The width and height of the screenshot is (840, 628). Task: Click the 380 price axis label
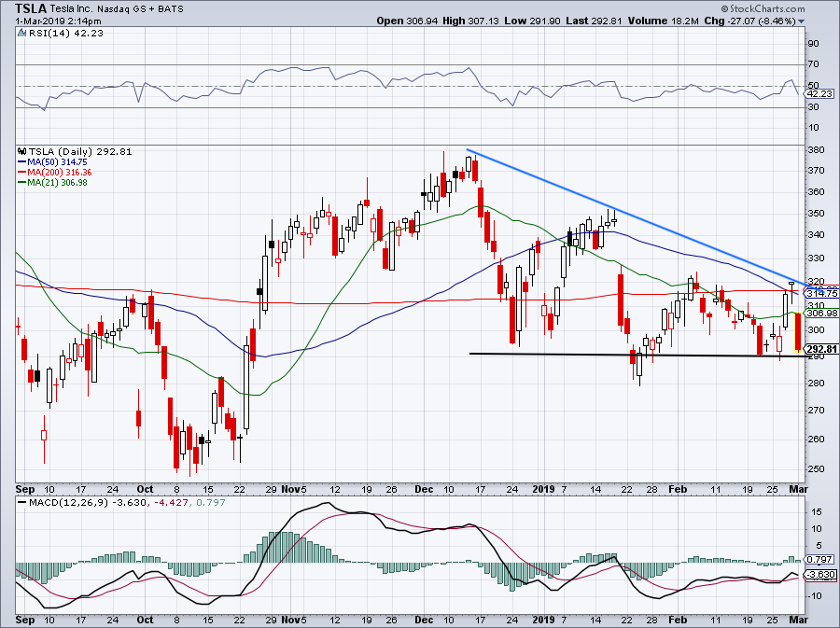816,150
